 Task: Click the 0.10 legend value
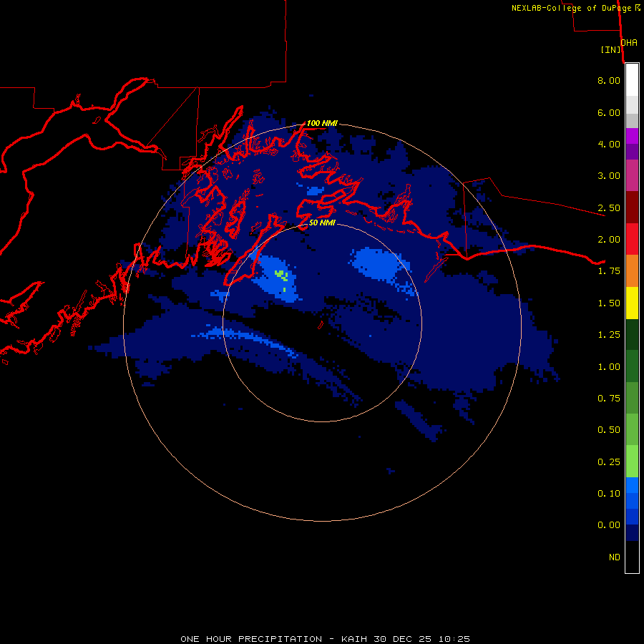[x=609, y=494]
